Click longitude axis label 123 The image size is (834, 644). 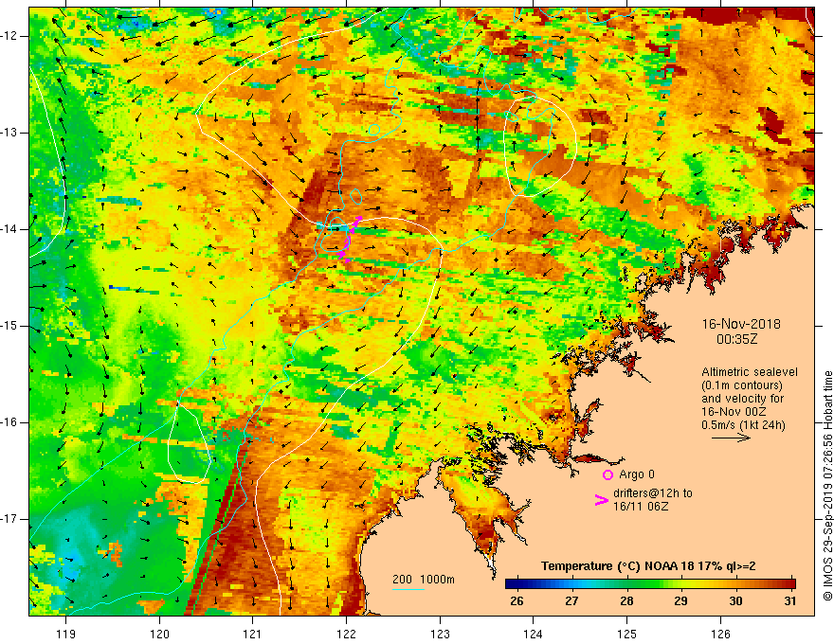(x=440, y=634)
